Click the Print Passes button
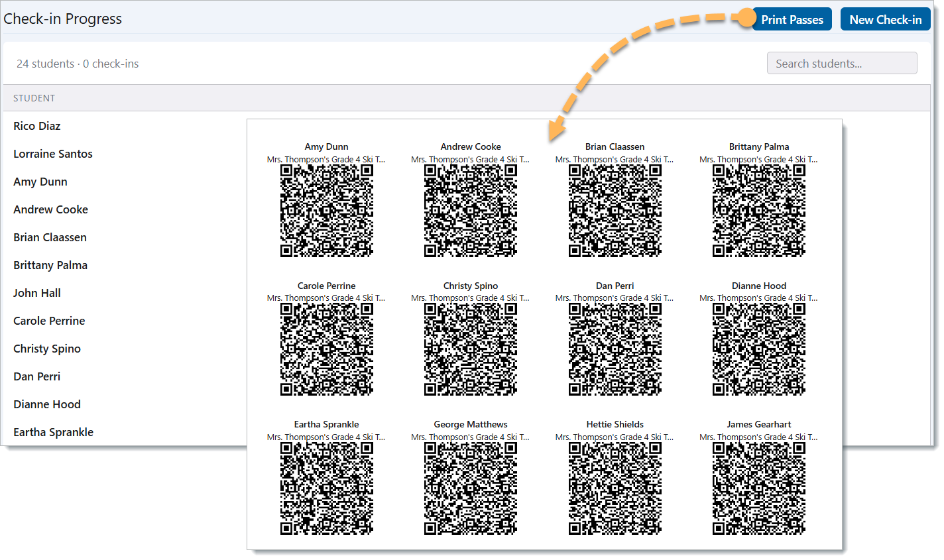Image resolution: width=944 pixels, height=560 pixels. coord(792,19)
